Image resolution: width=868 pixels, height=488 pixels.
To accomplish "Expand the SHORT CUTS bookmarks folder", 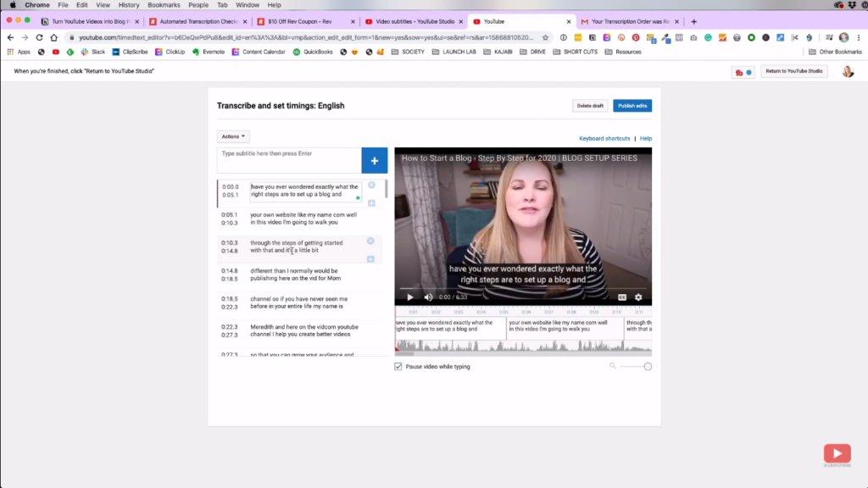I will pos(576,52).
